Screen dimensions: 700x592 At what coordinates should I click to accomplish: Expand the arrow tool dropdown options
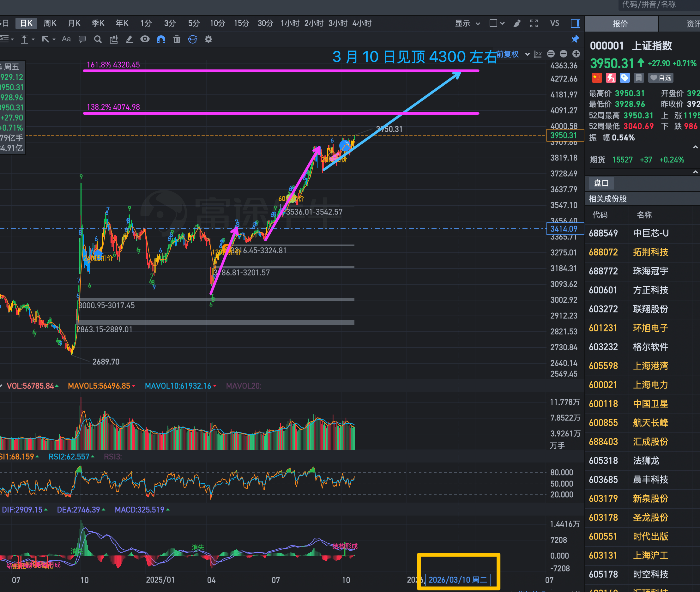click(x=54, y=39)
